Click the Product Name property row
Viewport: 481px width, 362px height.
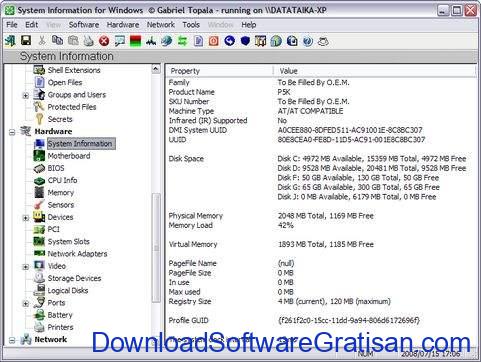pos(321,92)
